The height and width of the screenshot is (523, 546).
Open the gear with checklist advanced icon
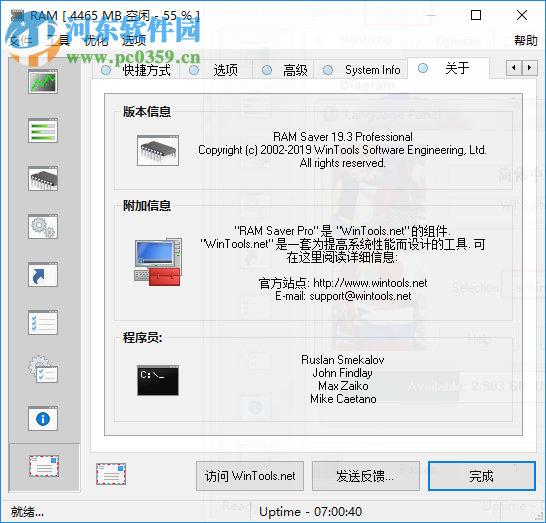43,369
